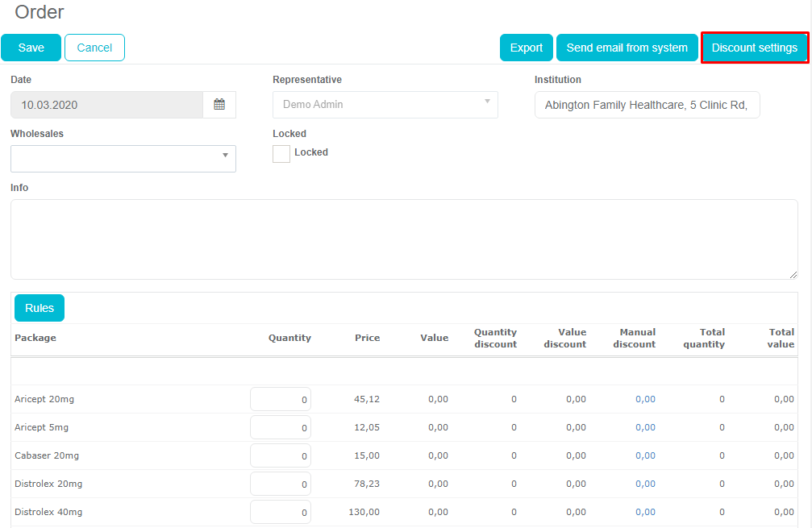The width and height of the screenshot is (812, 528).
Task: Click manual discount value for Distrolex 20mg
Action: click(x=645, y=484)
